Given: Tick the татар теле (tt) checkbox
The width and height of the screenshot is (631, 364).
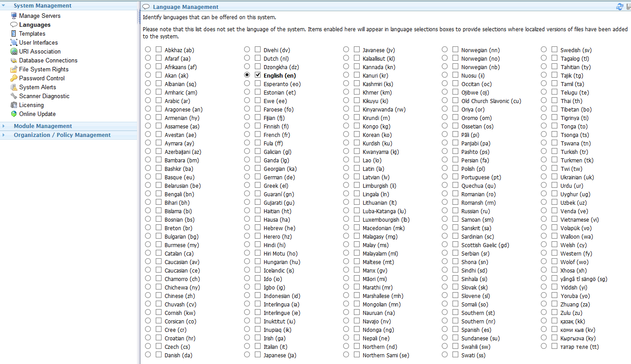Looking at the screenshot, I should 554,346.
